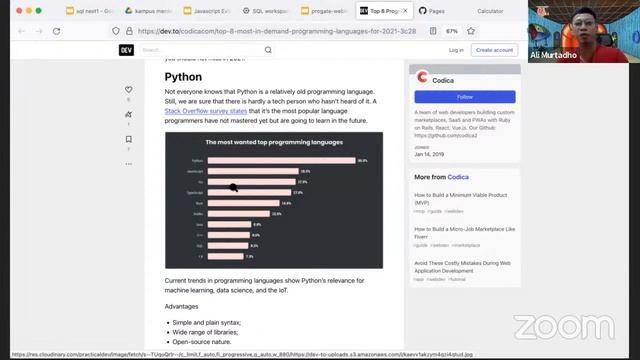Open Avoid These Costly Mistakes article
The image size is (640, 360).
pos(462,267)
